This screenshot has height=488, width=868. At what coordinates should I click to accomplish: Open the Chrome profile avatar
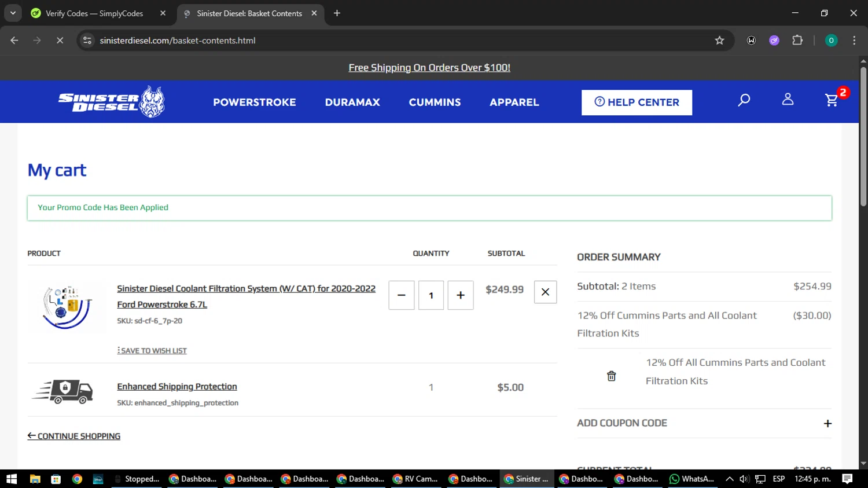(831, 41)
